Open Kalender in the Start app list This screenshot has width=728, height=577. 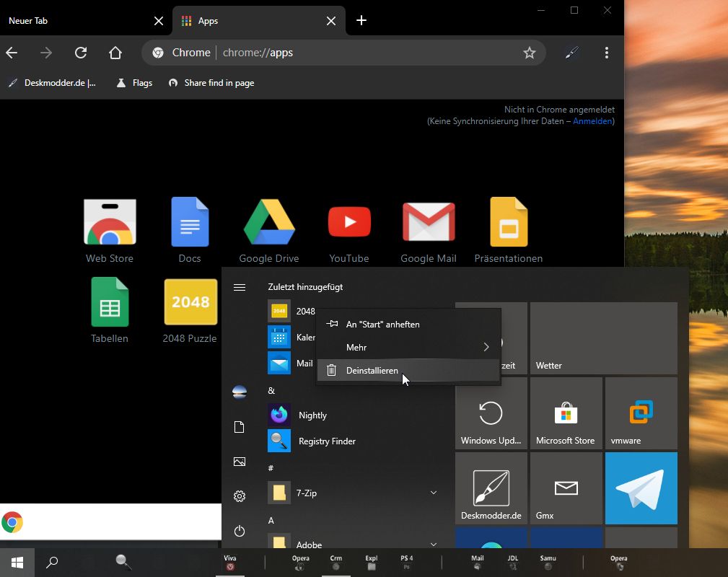coord(291,337)
